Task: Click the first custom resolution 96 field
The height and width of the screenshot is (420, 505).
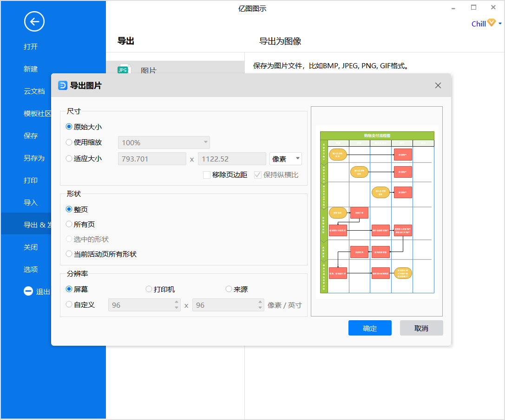Action: (144, 305)
